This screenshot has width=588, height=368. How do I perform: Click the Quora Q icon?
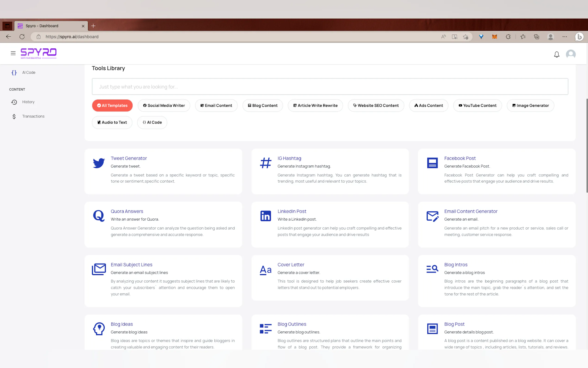(x=99, y=216)
